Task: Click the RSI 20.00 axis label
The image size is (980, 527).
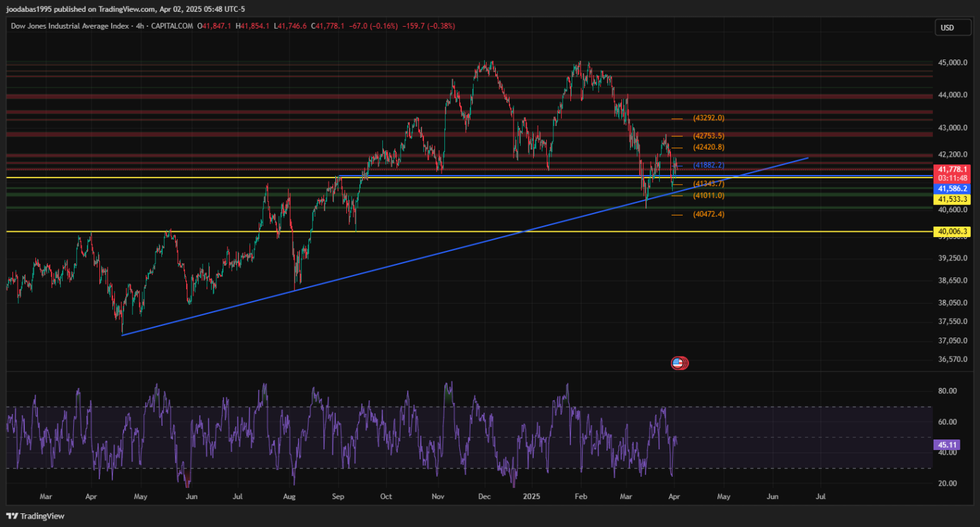Action: click(948, 483)
